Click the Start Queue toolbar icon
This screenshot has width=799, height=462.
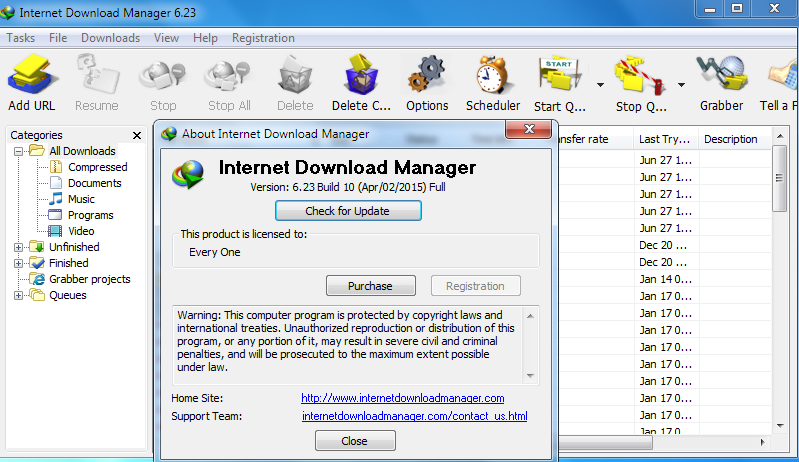coord(560,76)
